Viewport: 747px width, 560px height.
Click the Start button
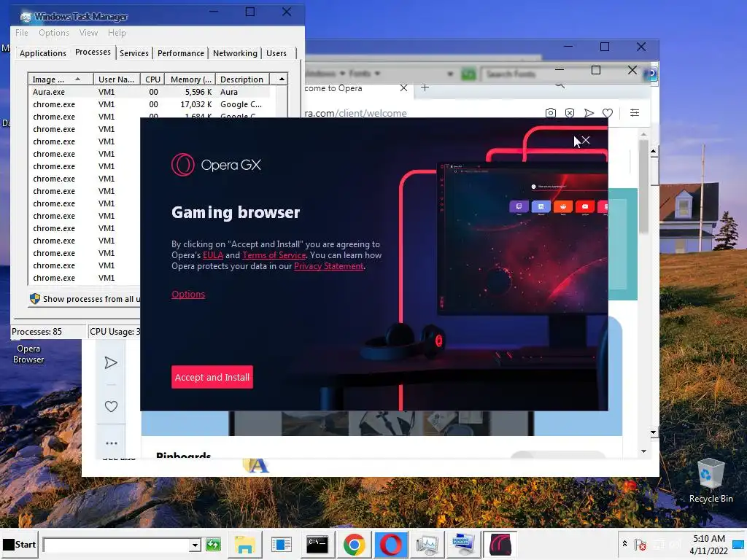point(19,544)
